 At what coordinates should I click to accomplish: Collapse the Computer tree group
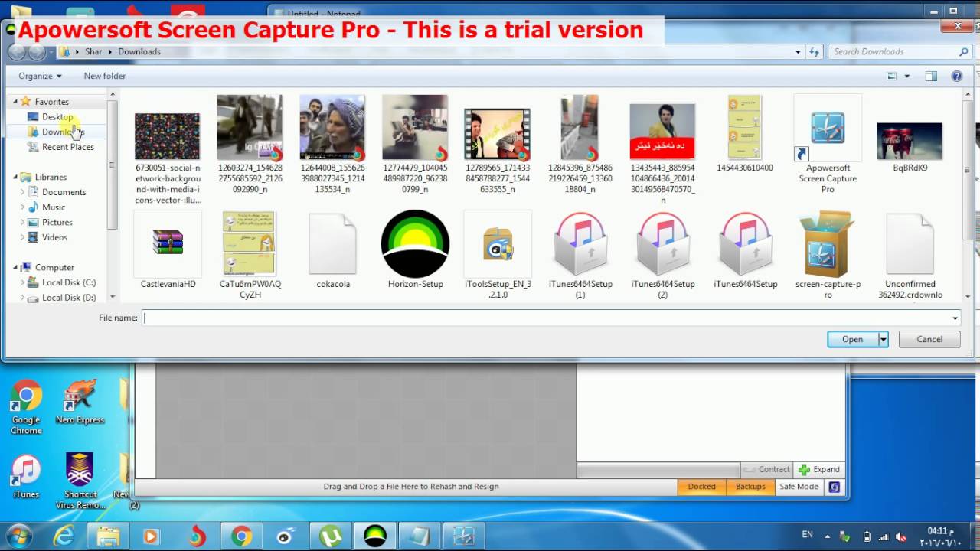[15, 267]
